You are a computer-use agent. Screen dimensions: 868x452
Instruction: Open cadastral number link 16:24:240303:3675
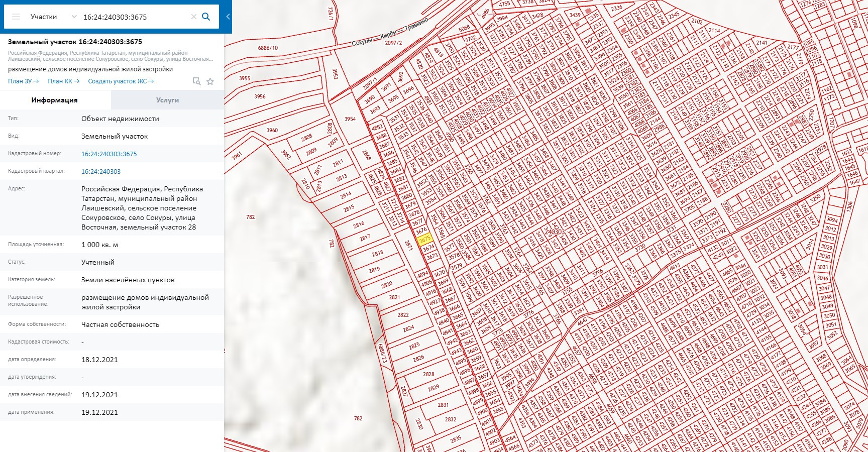coord(109,154)
